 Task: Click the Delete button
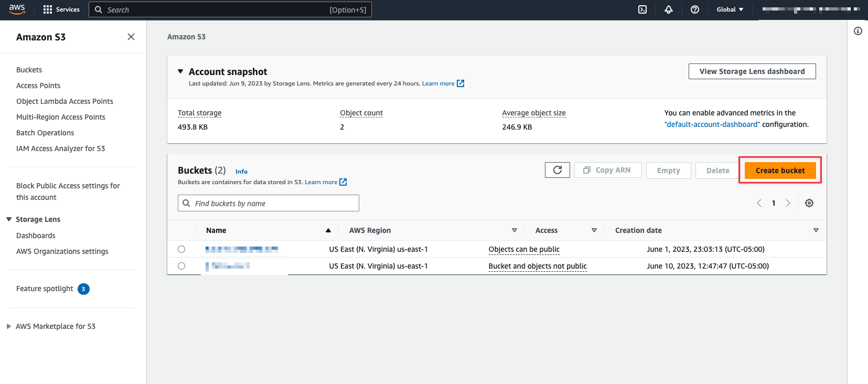coord(717,170)
